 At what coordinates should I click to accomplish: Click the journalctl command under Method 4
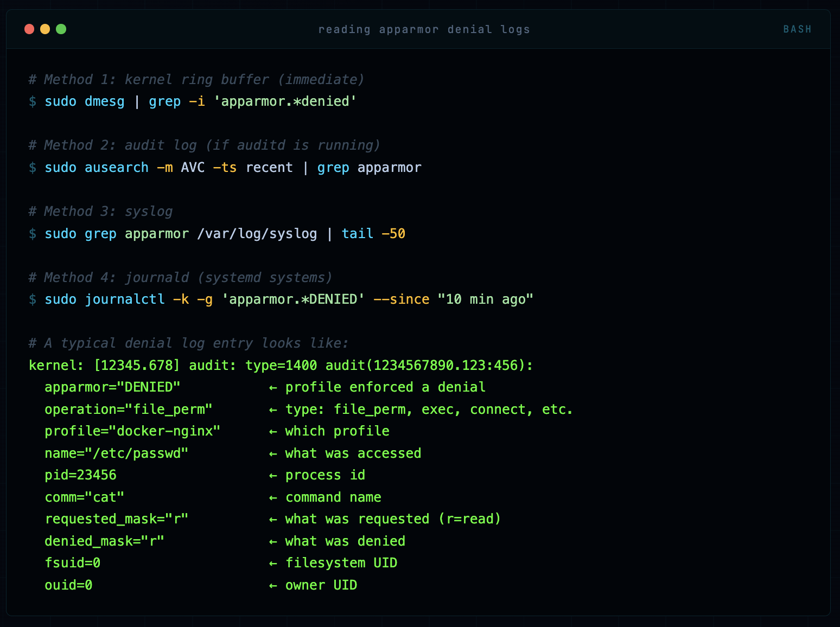[125, 299]
